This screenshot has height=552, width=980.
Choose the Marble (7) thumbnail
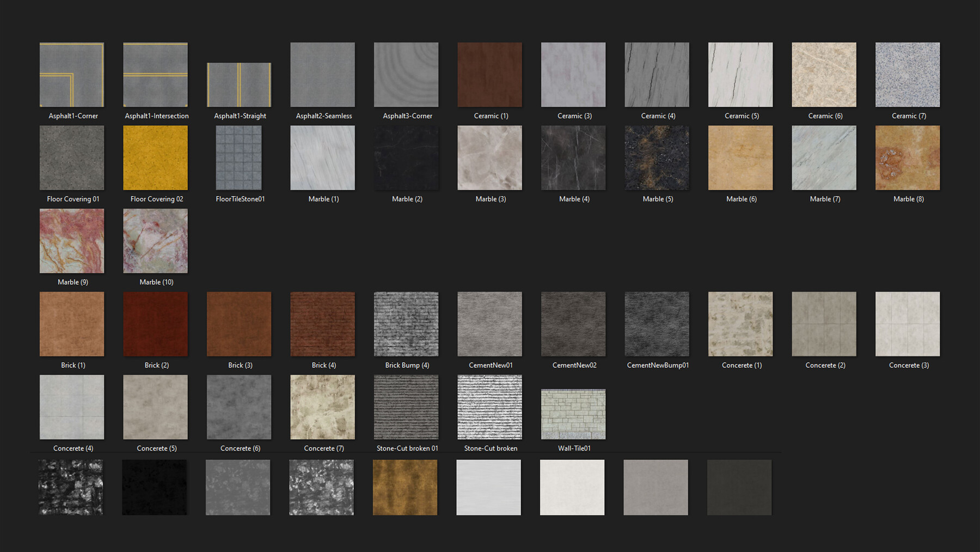coord(824,158)
